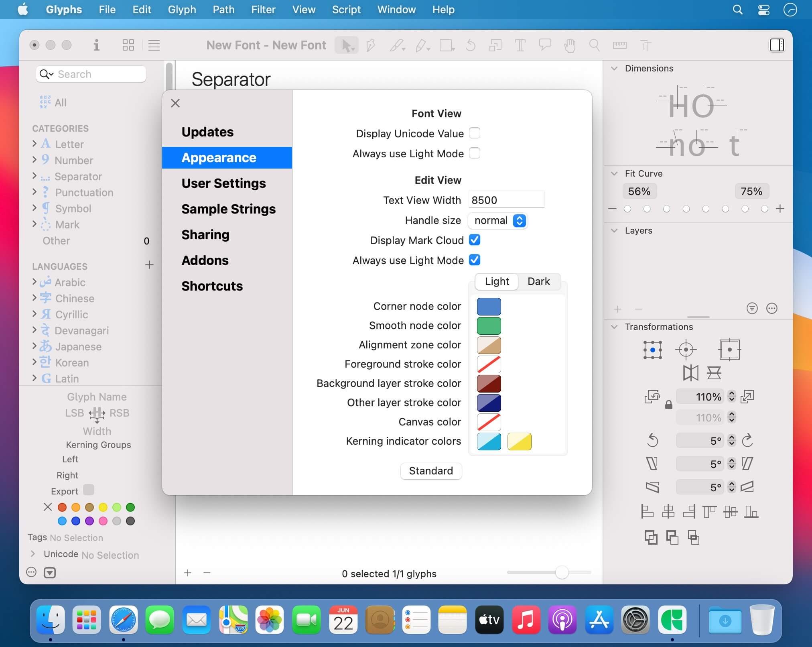The image size is (812, 647).
Task: Open the Handle size dropdown
Action: pos(498,220)
